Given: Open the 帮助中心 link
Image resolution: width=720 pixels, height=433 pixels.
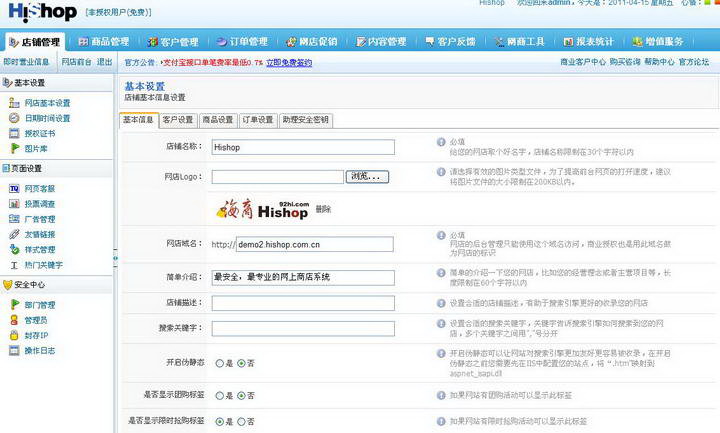Looking at the screenshot, I should (660, 62).
